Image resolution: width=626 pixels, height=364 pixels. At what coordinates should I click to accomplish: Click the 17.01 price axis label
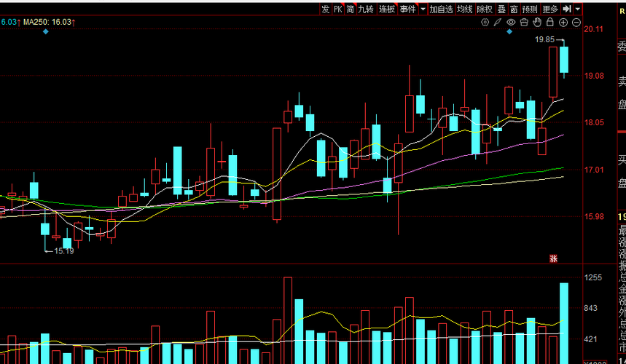pos(594,170)
